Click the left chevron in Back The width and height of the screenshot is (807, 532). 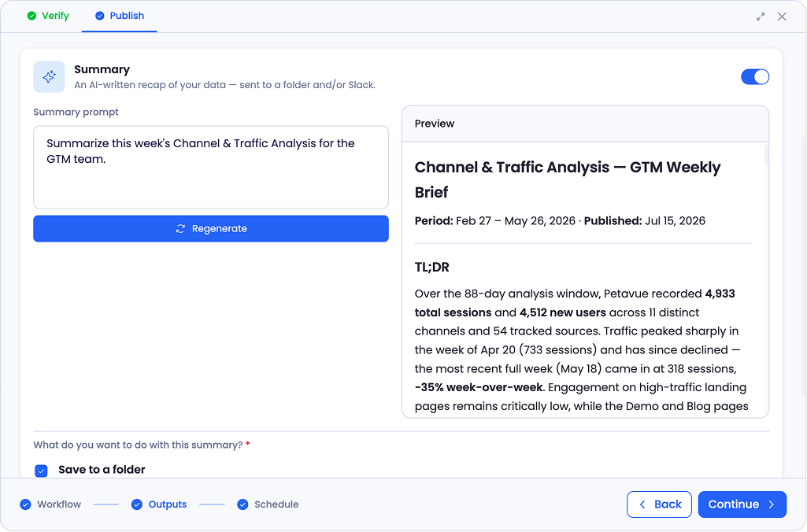(x=642, y=504)
